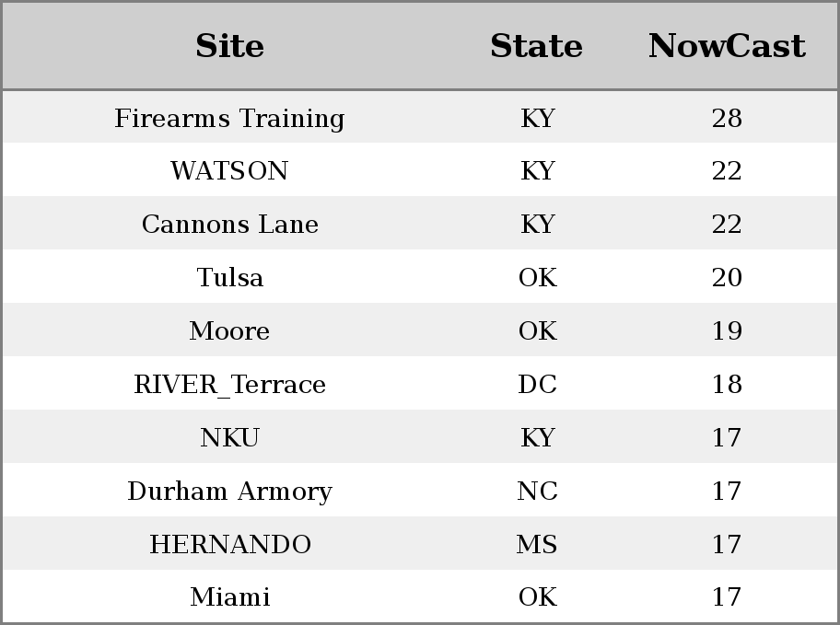Select the Firearms Training site cell
Viewport: 840px width, 625px height.
tap(229, 118)
